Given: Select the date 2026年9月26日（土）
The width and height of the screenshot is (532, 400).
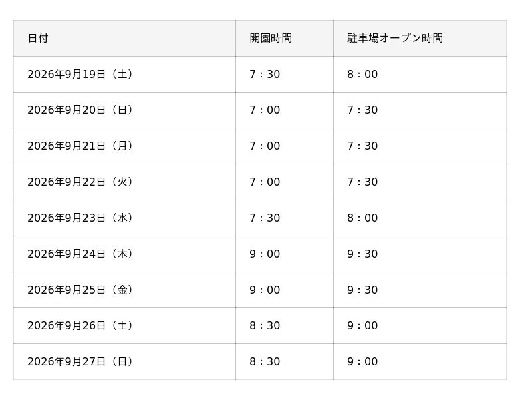Looking at the screenshot, I should click(81, 326).
